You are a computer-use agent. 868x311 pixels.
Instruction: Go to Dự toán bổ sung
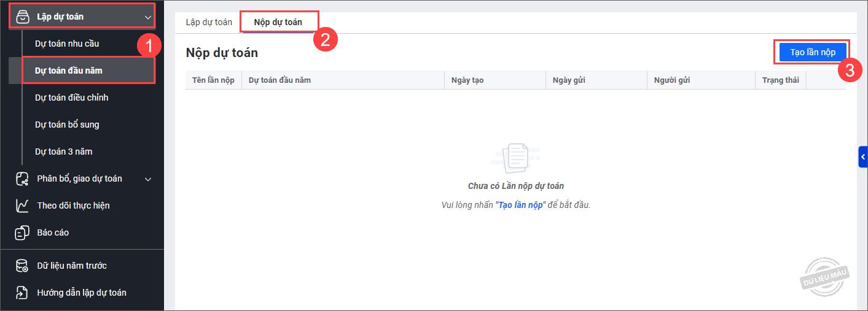pyautogui.click(x=67, y=125)
